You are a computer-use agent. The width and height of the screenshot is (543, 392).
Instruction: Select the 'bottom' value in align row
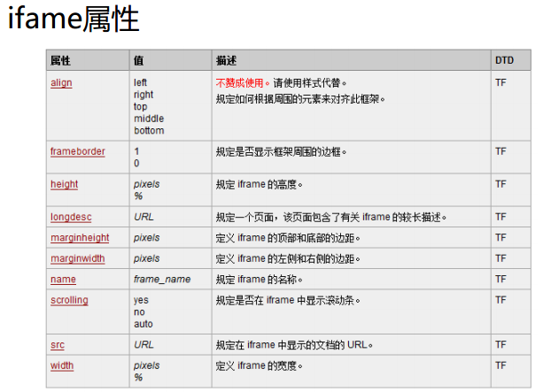click(x=149, y=131)
